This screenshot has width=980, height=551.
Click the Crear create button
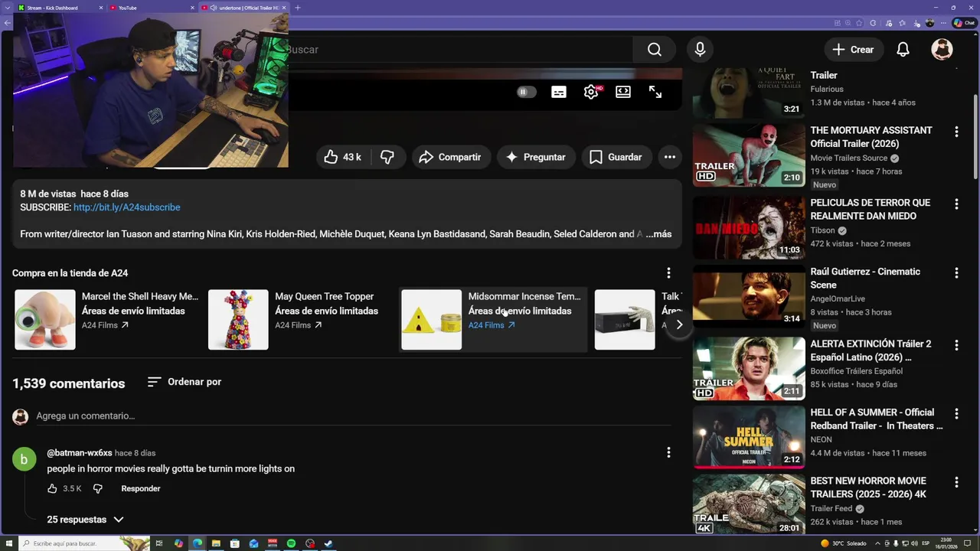[853, 50]
